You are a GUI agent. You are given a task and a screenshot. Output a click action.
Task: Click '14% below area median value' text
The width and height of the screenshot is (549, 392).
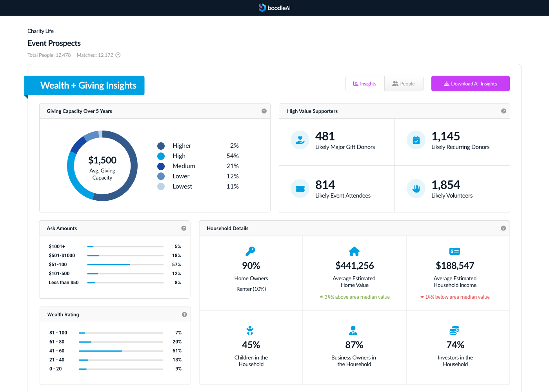457,297
